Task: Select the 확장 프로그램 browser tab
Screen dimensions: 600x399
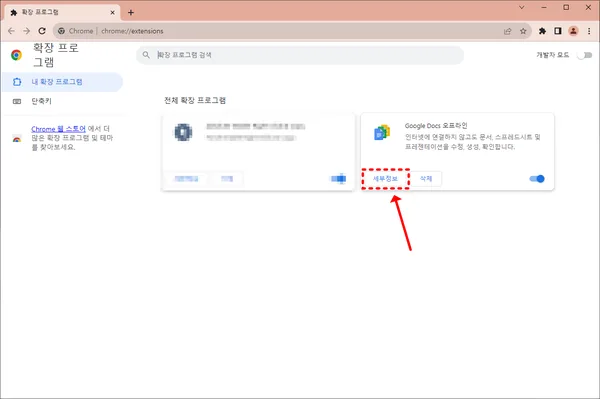Action: [x=63, y=13]
